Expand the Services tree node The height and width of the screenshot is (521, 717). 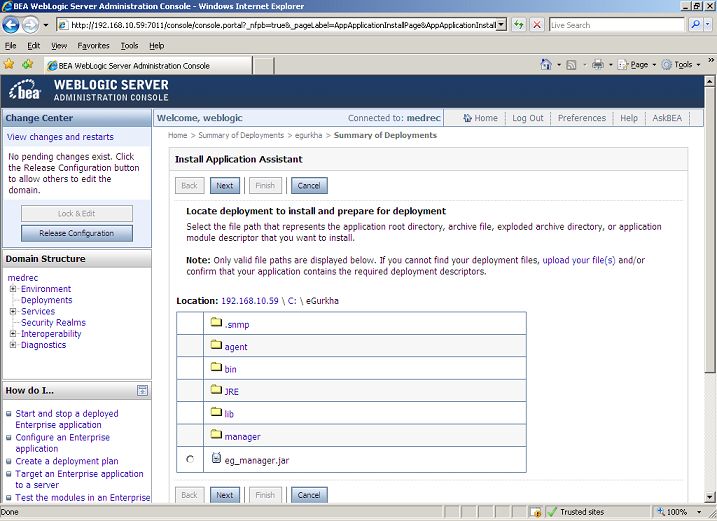(x=13, y=311)
